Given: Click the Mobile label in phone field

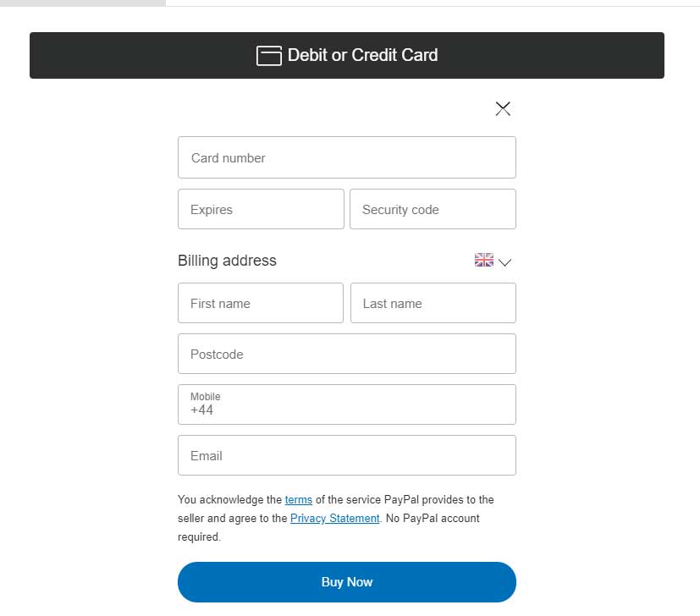Looking at the screenshot, I should pyautogui.click(x=206, y=396).
